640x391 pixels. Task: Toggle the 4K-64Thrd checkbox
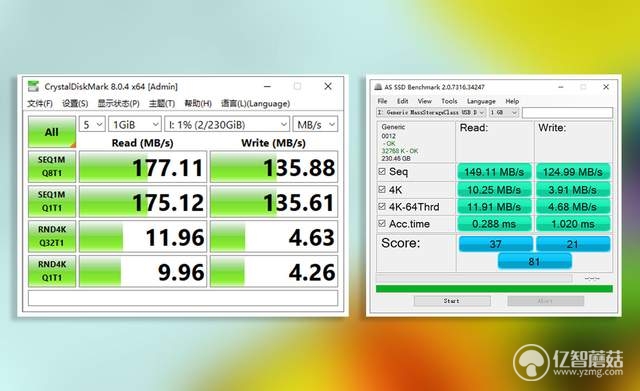(382, 207)
